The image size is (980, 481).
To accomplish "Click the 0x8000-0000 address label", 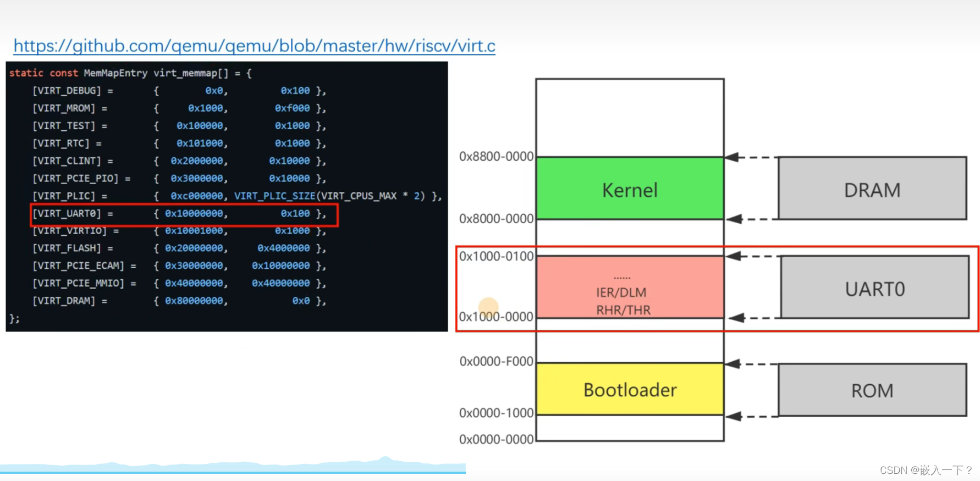I will click(x=497, y=219).
